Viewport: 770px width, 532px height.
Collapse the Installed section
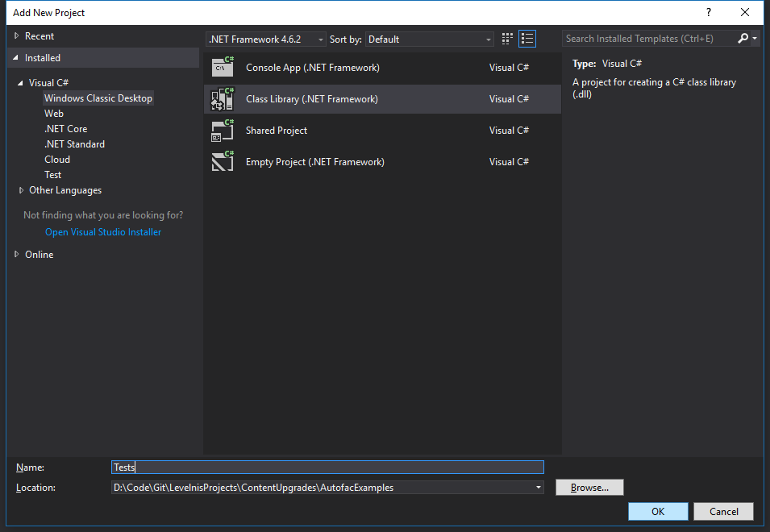coord(15,58)
